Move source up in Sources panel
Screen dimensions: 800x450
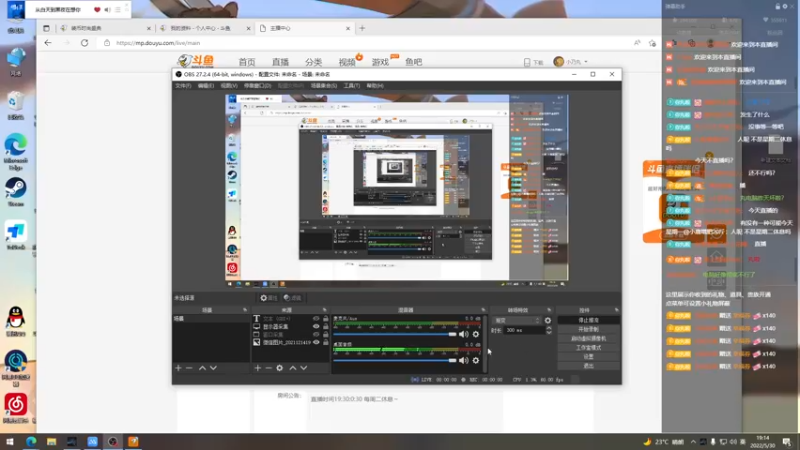293,368
